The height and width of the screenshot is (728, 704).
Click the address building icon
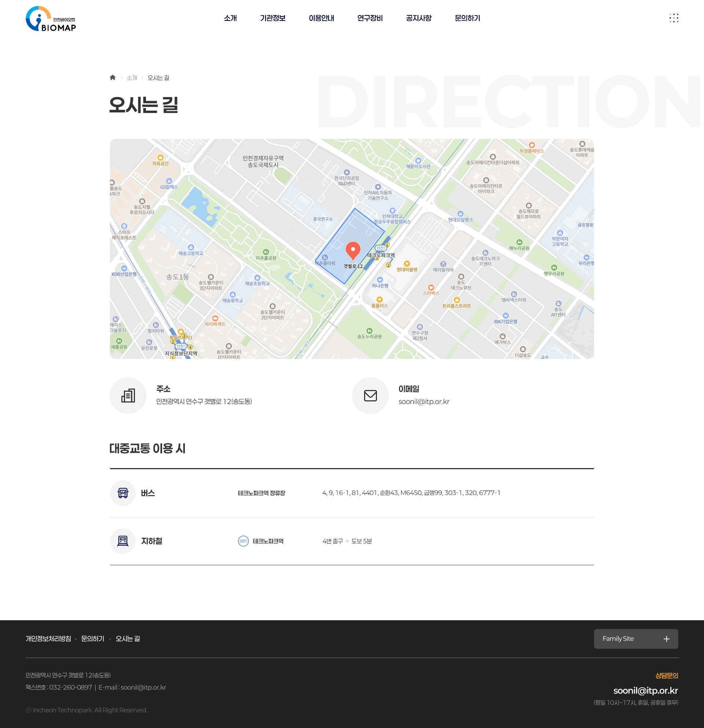click(128, 396)
